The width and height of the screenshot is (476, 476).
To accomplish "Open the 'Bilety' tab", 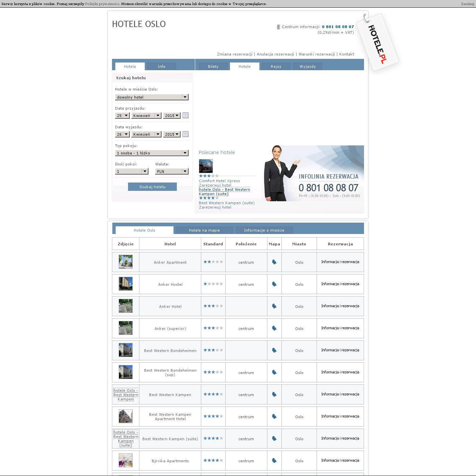I will (213, 67).
